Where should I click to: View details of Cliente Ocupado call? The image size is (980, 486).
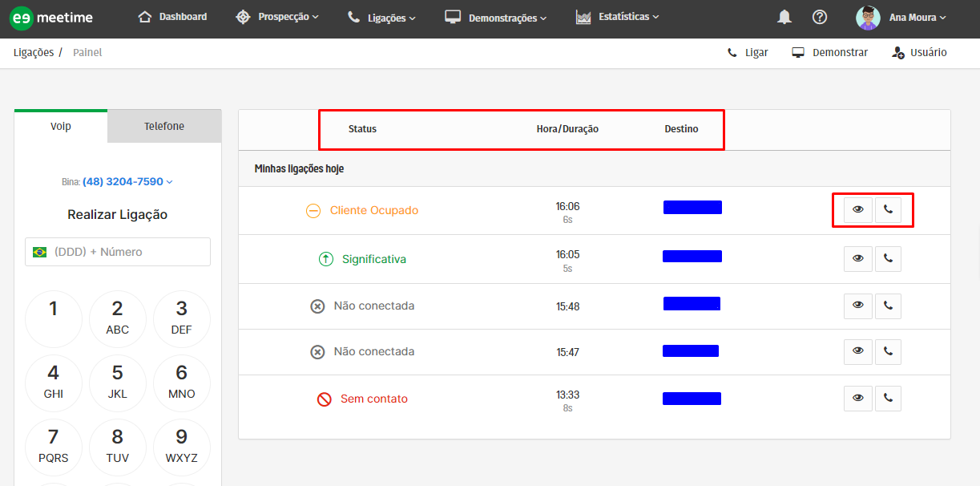pyautogui.click(x=858, y=210)
